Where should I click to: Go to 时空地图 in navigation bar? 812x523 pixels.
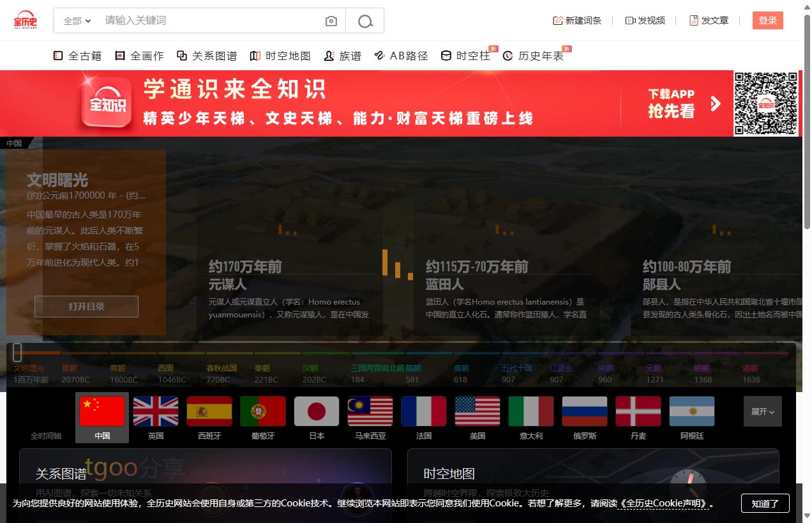click(280, 56)
